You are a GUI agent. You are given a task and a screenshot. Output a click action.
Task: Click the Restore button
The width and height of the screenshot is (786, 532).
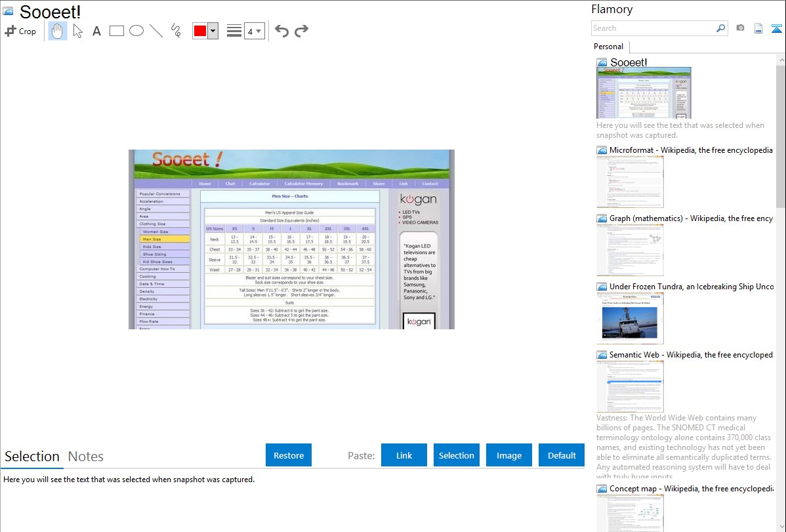tap(289, 455)
